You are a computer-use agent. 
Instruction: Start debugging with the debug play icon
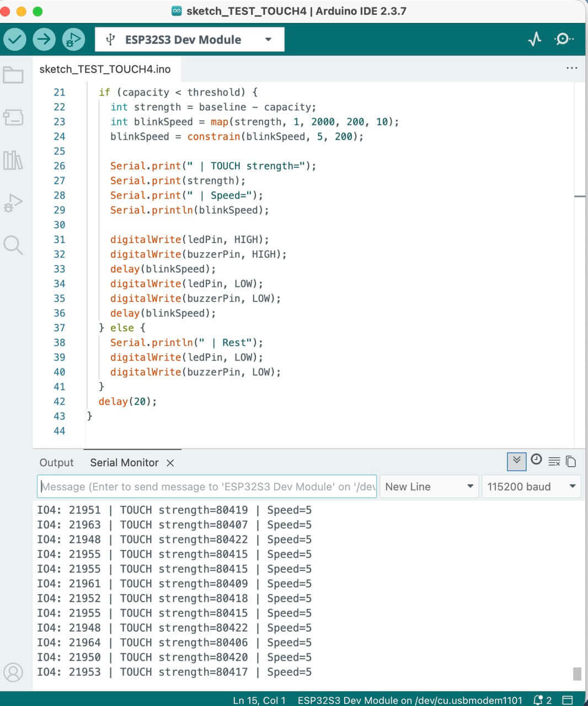[x=73, y=39]
